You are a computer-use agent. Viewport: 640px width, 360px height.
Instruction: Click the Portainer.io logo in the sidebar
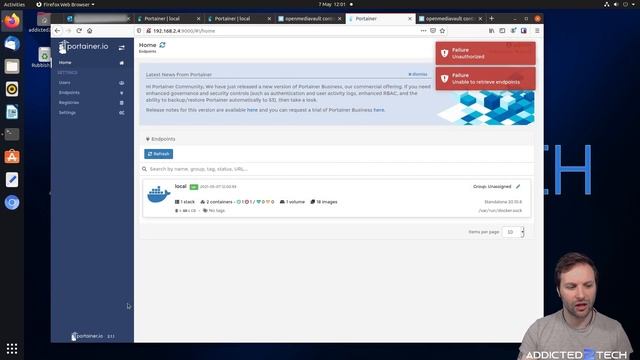(x=84, y=47)
